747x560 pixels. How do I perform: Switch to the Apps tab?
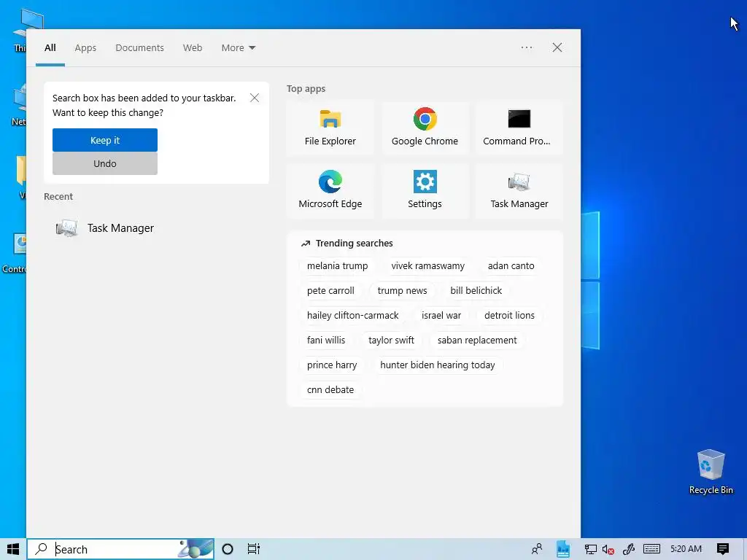(x=85, y=47)
